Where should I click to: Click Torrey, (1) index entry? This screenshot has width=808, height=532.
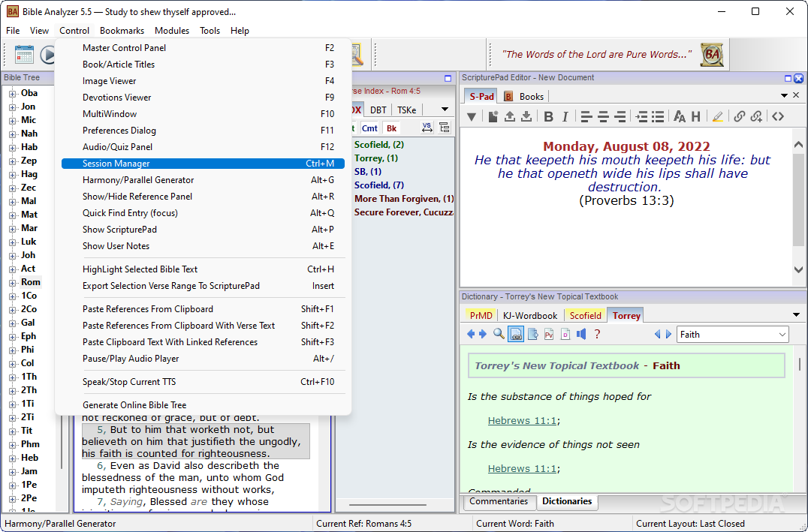tap(375, 158)
